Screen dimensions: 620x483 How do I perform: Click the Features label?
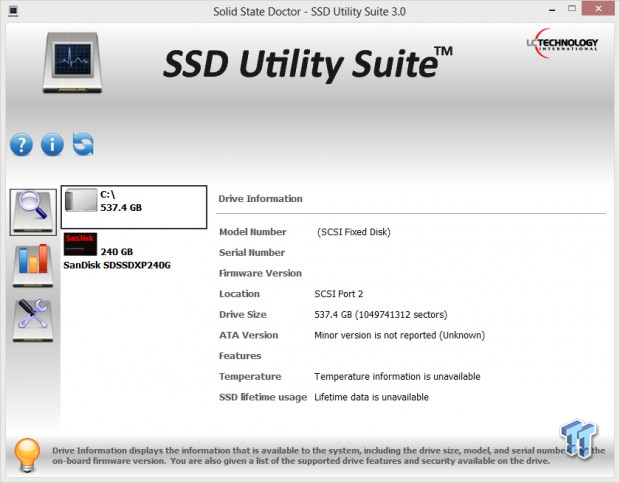pyautogui.click(x=240, y=356)
